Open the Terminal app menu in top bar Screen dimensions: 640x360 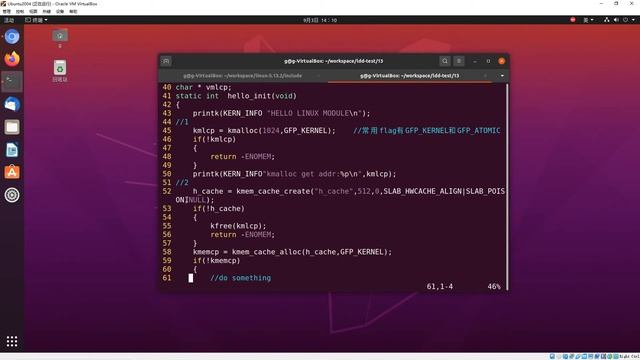(36, 20)
